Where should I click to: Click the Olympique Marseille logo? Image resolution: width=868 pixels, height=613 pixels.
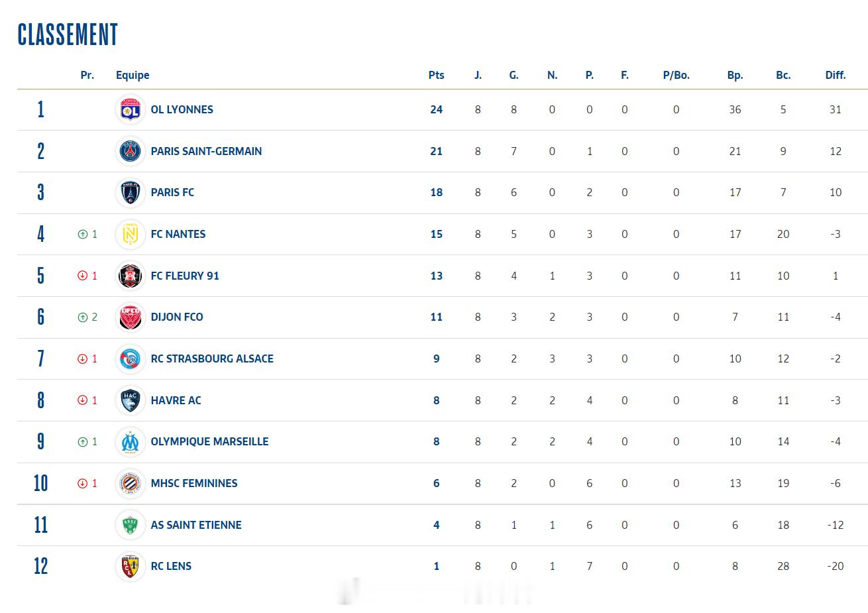click(x=131, y=442)
